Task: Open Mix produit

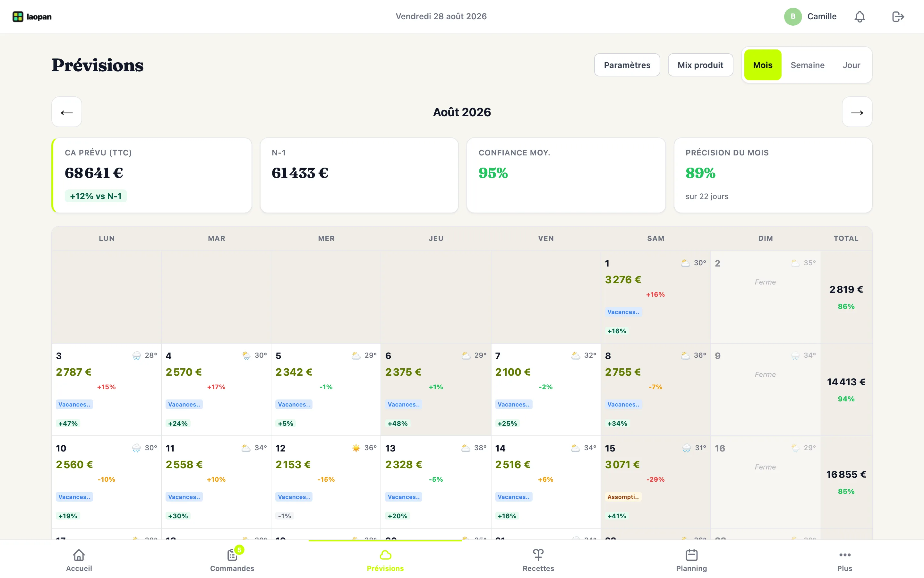Action: (700, 65)
